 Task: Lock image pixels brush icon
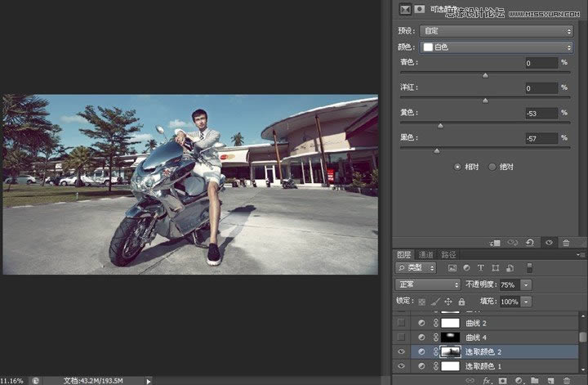click(x=435, y=302)
